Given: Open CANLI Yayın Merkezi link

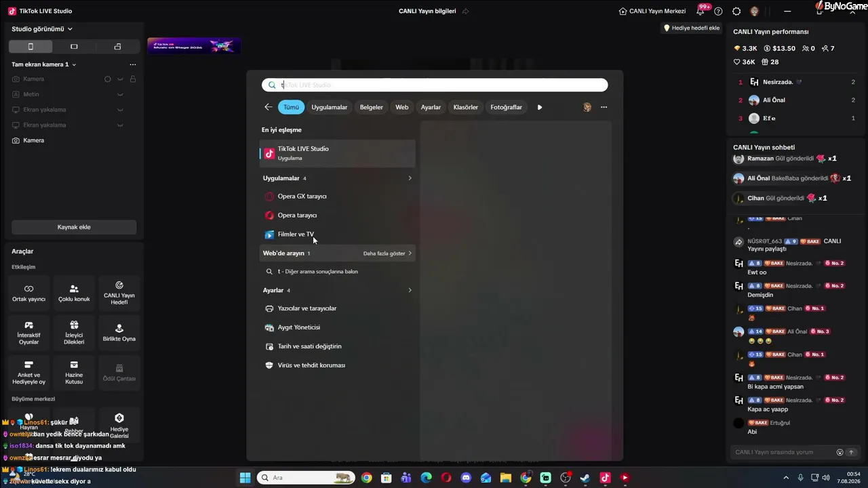Looking at the screenshot, I should [652, 12].
